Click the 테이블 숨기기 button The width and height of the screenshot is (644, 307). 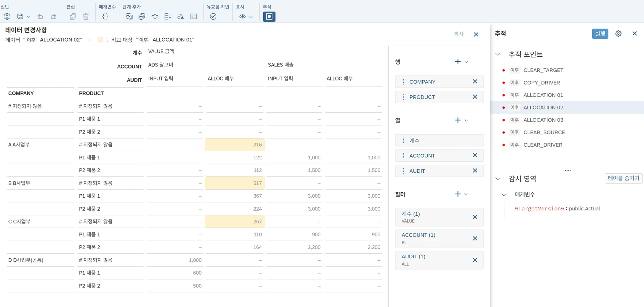(x=623, y=178)
